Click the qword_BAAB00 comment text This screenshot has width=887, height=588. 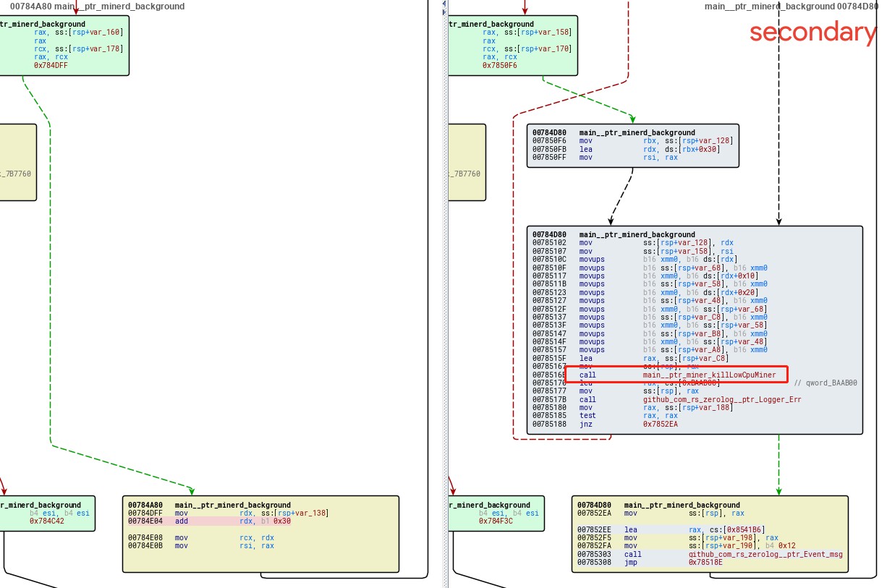coord(825,383)
